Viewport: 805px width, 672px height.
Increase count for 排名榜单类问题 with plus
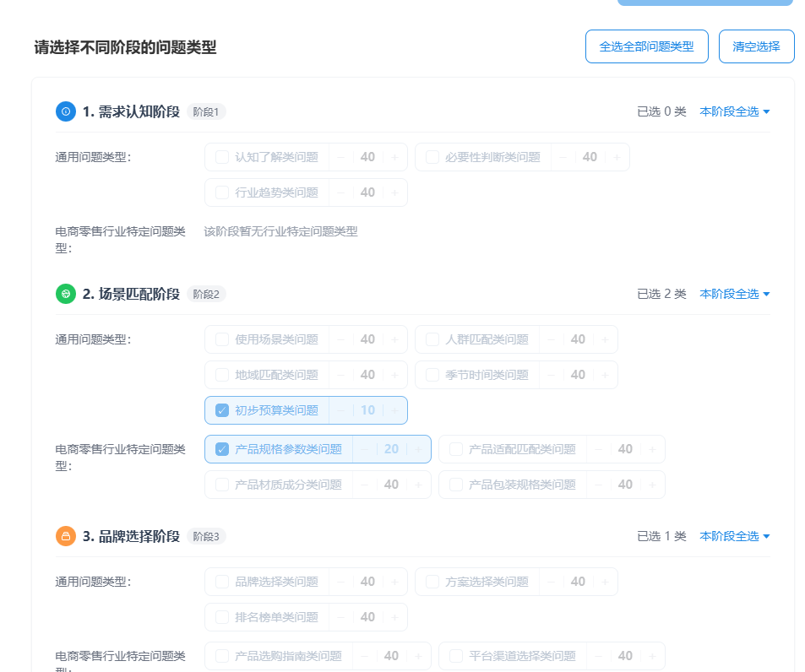(394, 617)
